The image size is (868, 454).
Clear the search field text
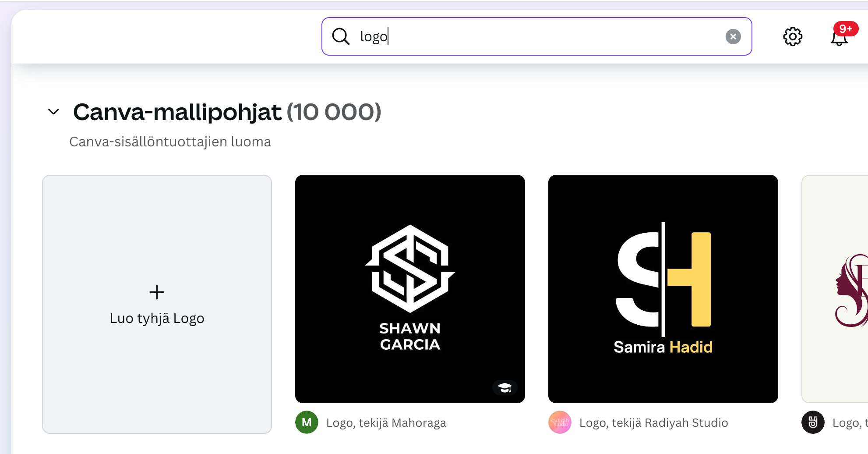click(x=733, y=36)
